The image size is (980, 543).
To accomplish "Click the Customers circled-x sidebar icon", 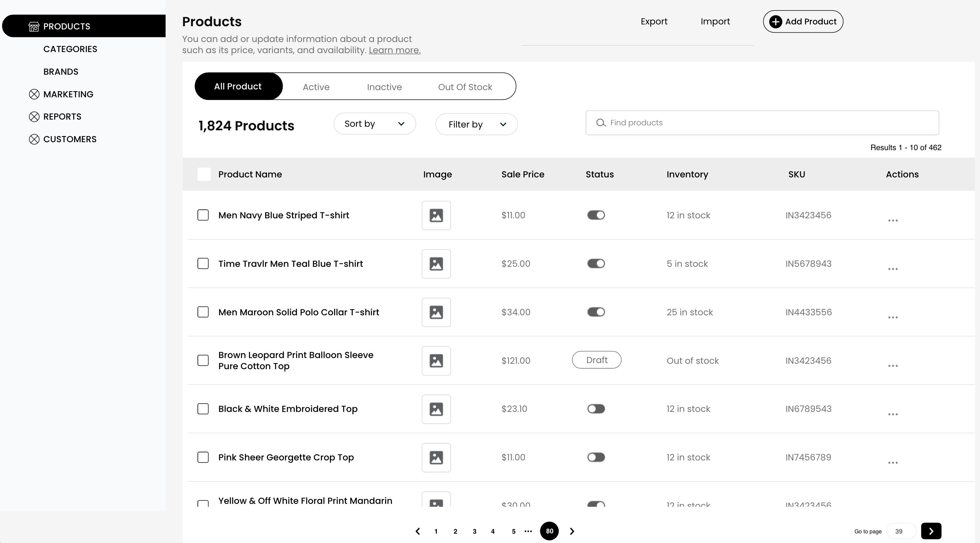I will tap(34, 139).
